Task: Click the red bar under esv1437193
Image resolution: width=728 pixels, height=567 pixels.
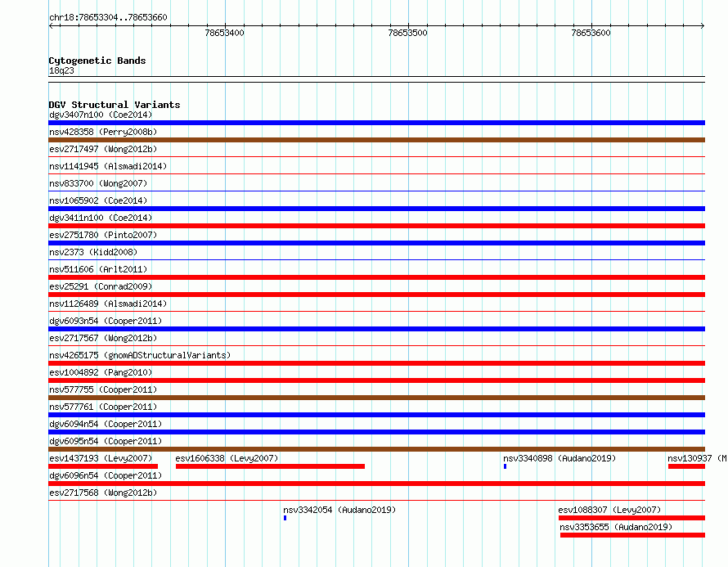Action: (x=103, y=466)
